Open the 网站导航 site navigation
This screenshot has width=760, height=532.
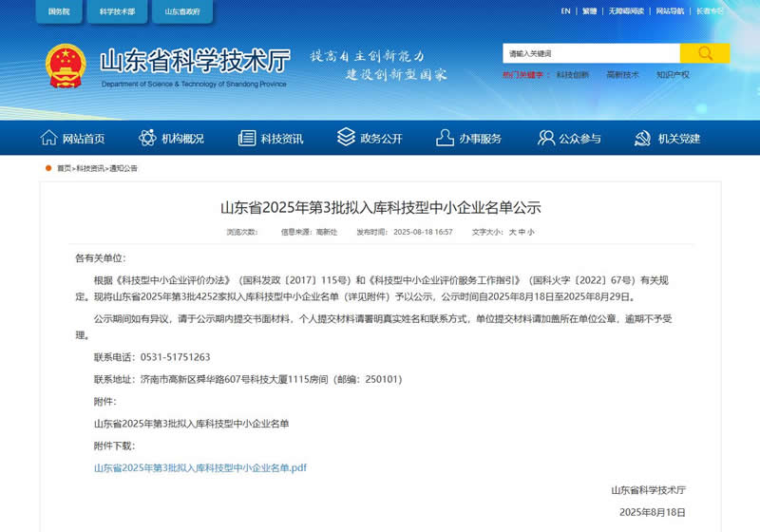[670, 11]
